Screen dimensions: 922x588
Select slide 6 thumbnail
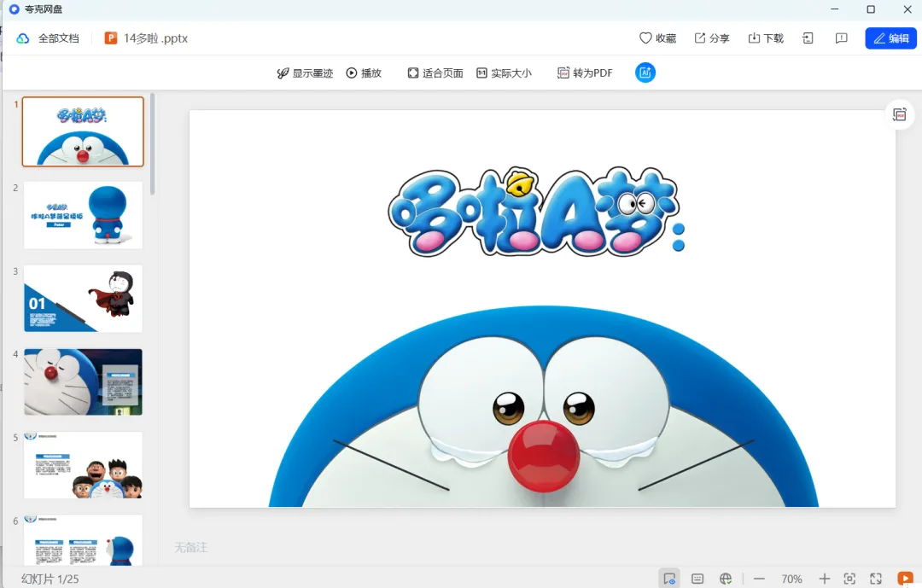pyautogui.click(x=83, y=540)
